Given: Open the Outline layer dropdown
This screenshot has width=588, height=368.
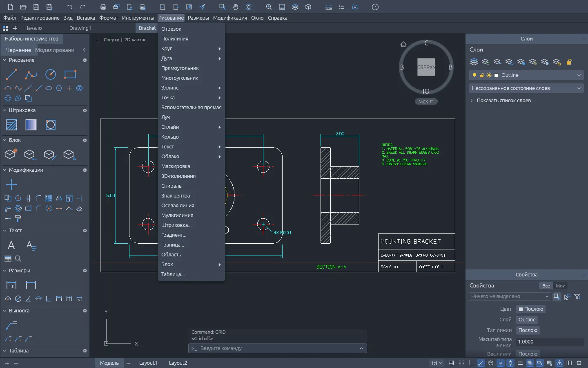Looking at the screenshot, I should (x=526, y=75).
